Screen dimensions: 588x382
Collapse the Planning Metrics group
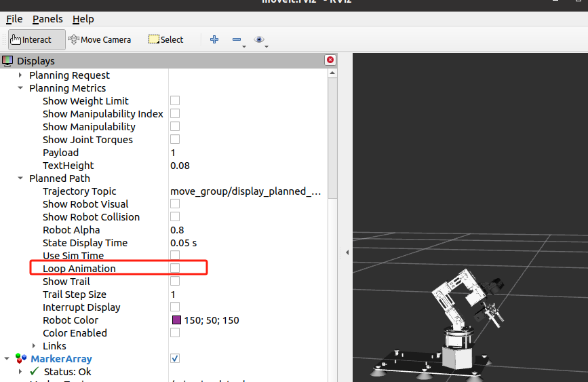(x=20, y=88)
